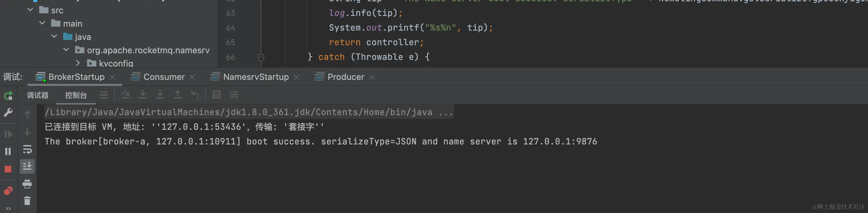View breakpoints with red circles icon
Image resolution: width=868 pixels, height=213 pixels.
(8, 191)
